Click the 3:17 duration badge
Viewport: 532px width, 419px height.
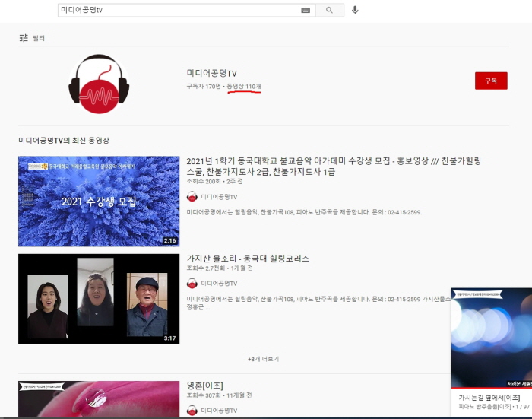pos(169,338)
